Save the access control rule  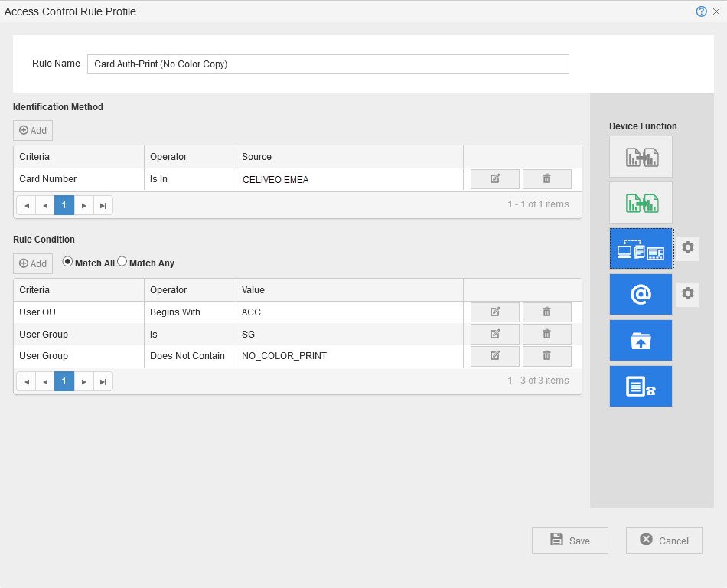[570, 541]
